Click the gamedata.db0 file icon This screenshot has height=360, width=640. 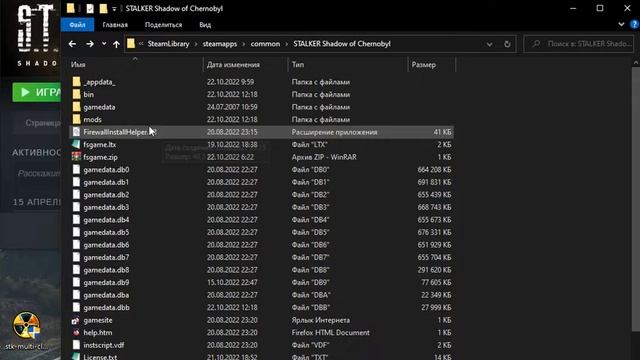76,170
